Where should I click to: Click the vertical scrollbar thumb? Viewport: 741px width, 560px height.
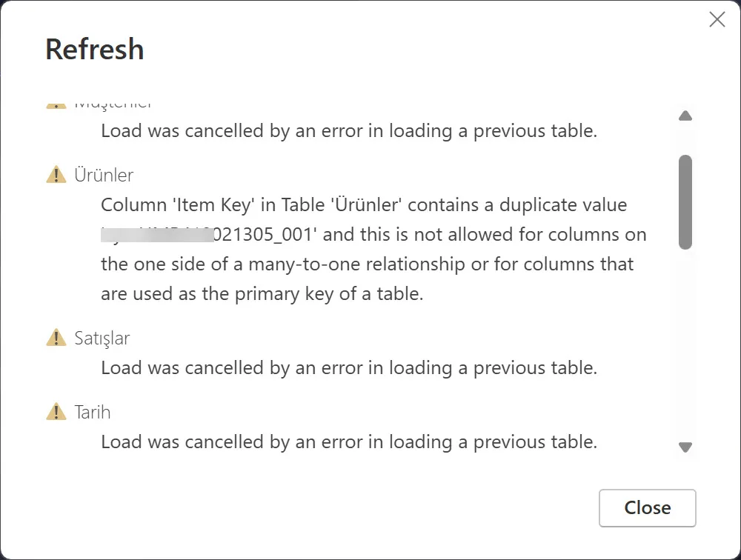685,201
